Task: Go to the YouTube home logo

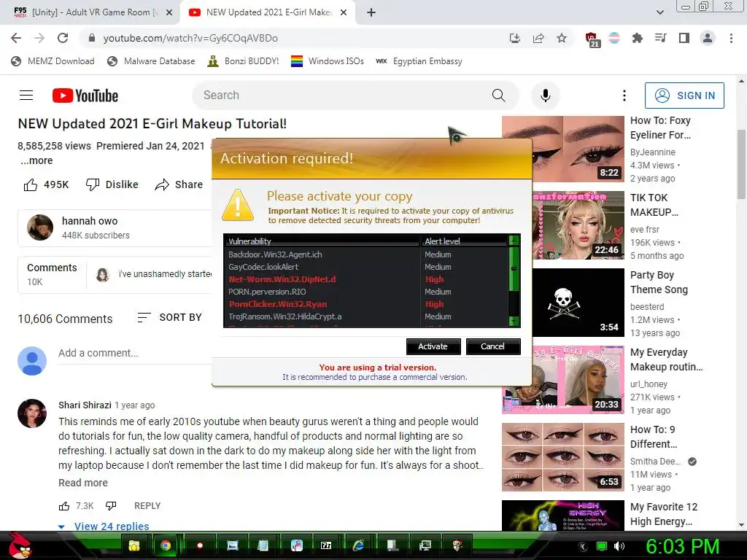Action: point(85,96)
